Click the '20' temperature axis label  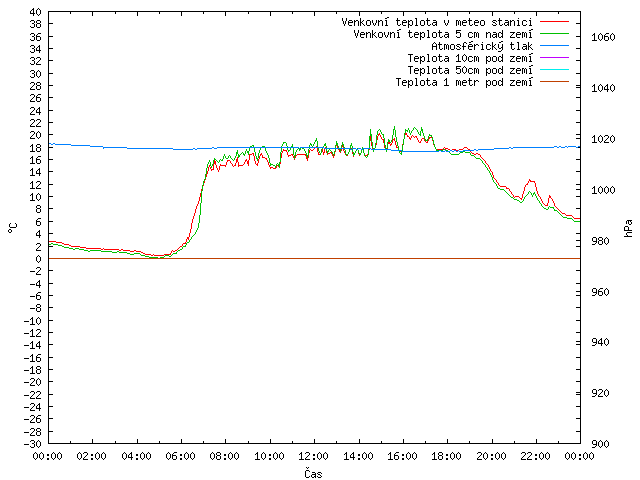tap(36, 135)
